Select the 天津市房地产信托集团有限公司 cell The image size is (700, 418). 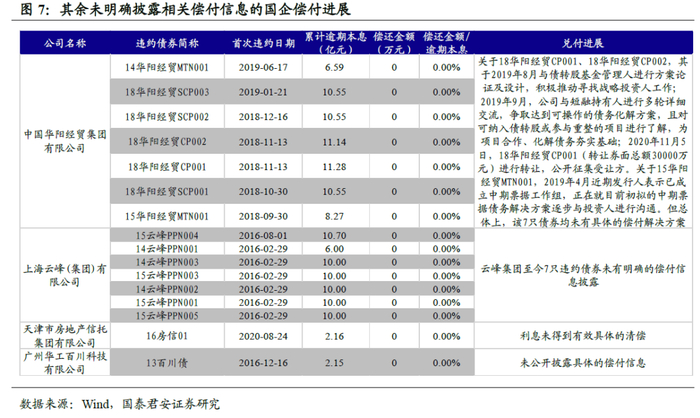[x=65, y=336]
